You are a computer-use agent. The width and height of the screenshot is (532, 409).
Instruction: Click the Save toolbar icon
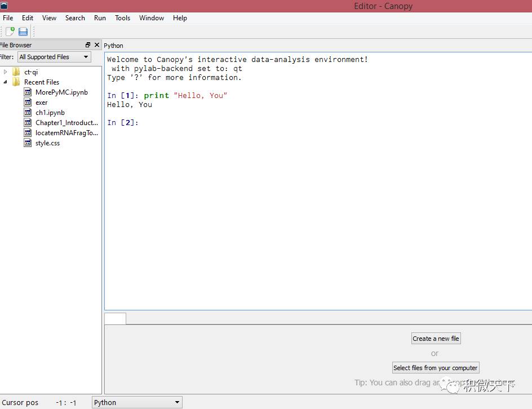tap(23, 32)
